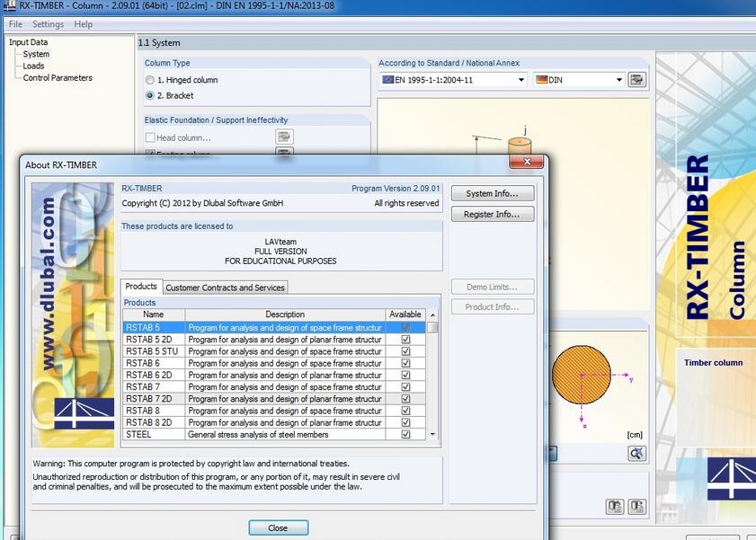756x540 pixels.
Task: Open Head column foundation settings icon
Action: pyautogui.click(x=284, y=137)
